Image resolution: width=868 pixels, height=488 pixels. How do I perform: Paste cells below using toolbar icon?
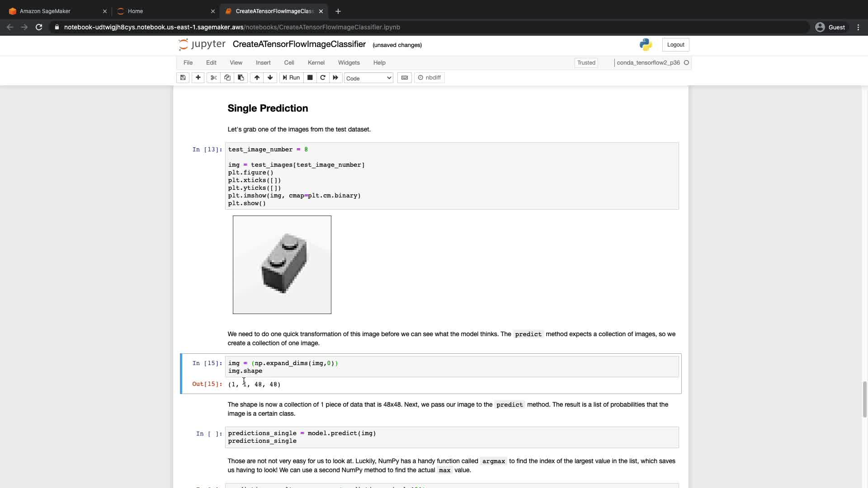click(241, 78)
